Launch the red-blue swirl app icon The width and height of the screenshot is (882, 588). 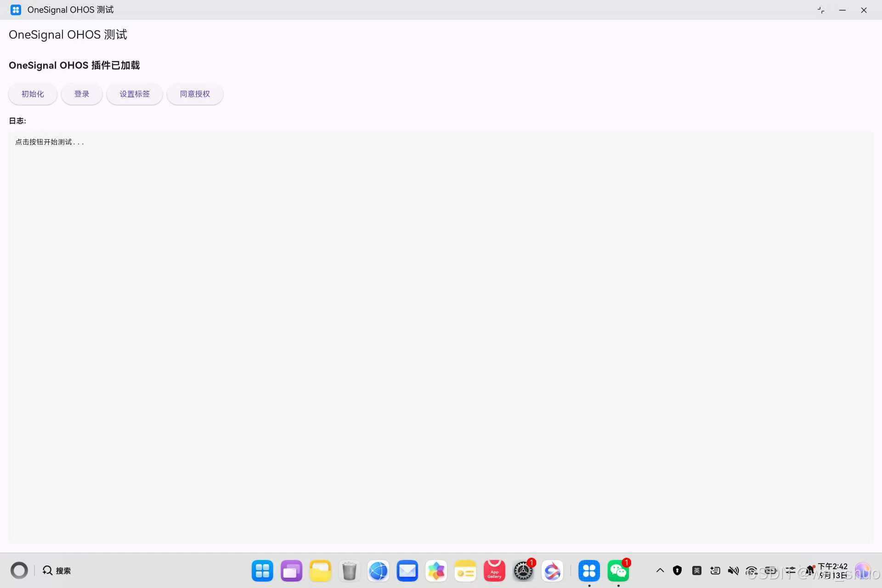click(552, 571)
